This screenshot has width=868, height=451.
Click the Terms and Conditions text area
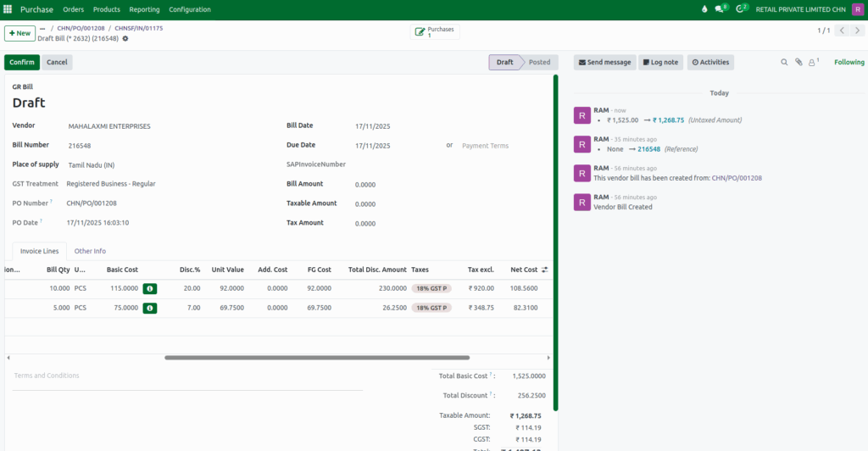click(x=187, y=379)
